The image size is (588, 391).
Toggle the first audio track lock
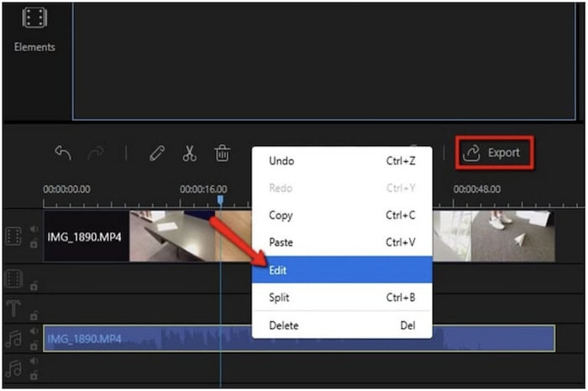[34, 346]
